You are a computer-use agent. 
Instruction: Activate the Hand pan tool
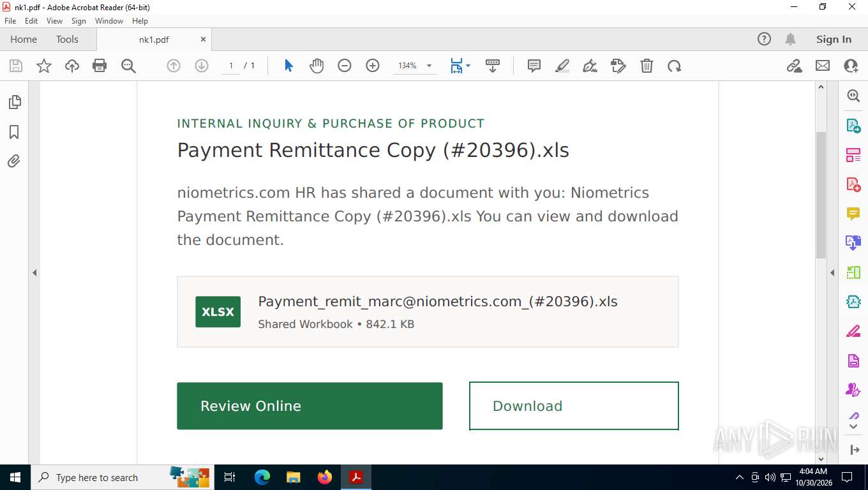tap(317, 66)
